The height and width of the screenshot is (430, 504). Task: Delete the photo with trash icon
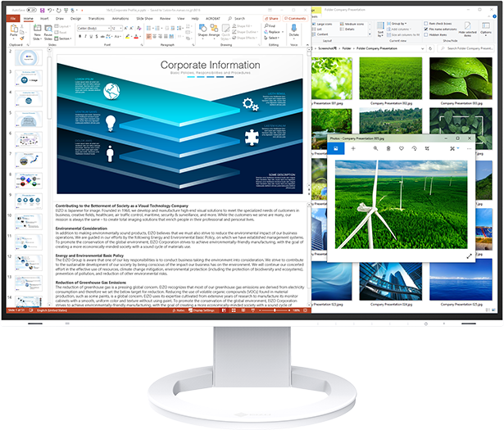(x=388, y=148)
